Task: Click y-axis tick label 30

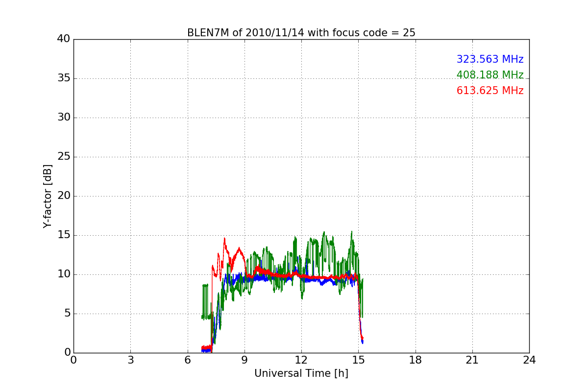Action: pyautogui.click(x=64, y=118)
